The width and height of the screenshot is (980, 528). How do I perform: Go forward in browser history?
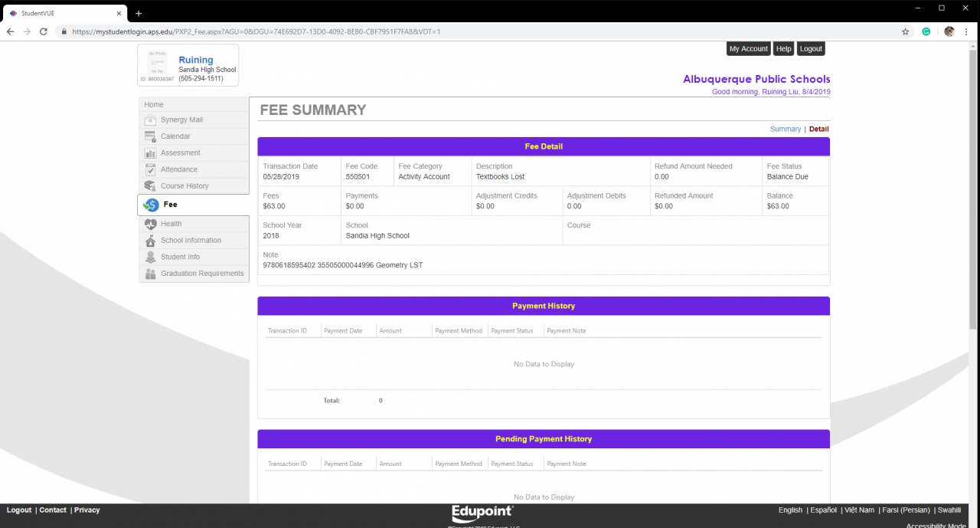click(27, 31)
